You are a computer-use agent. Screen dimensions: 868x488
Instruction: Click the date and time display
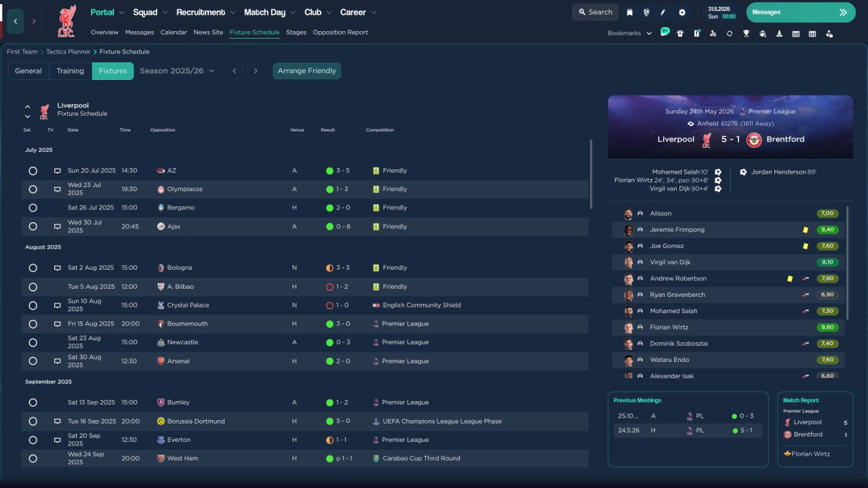click(x=722, y=12)
